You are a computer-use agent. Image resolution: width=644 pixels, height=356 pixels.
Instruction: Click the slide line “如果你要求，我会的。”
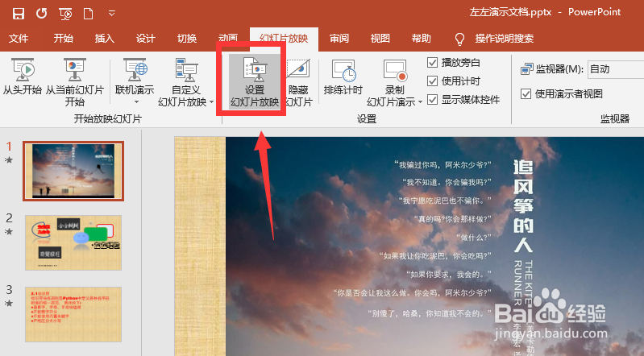point(449,274)
